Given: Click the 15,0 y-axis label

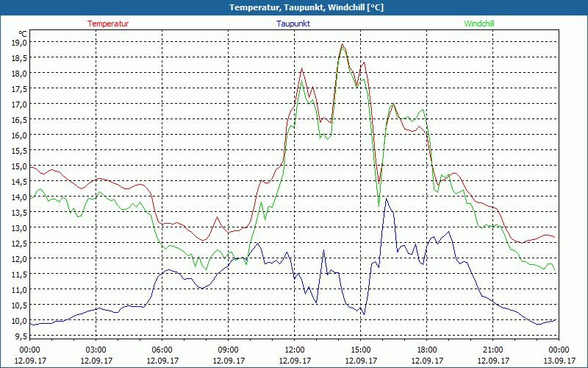Looking at the screenshot, I should coord(19,166).
